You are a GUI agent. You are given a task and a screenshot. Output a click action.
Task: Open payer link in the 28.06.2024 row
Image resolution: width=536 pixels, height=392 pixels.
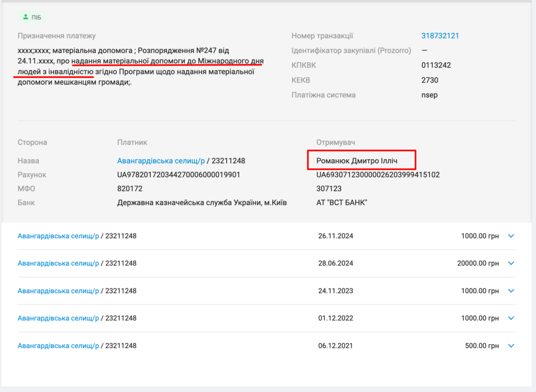click(58, 263)
